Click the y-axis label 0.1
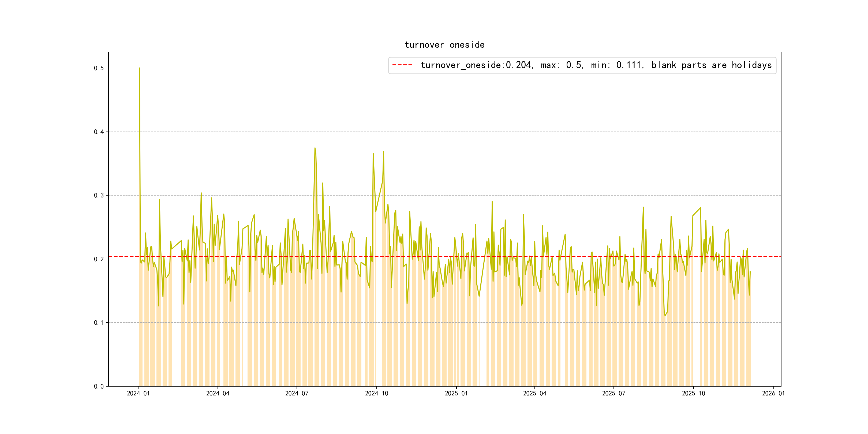 click(x=99, y=323)
